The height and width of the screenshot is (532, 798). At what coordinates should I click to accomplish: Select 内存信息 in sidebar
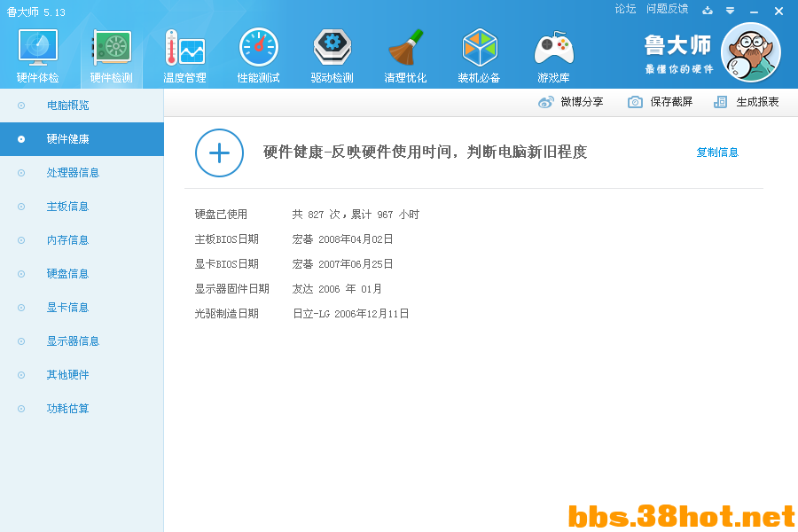point(82,239)
